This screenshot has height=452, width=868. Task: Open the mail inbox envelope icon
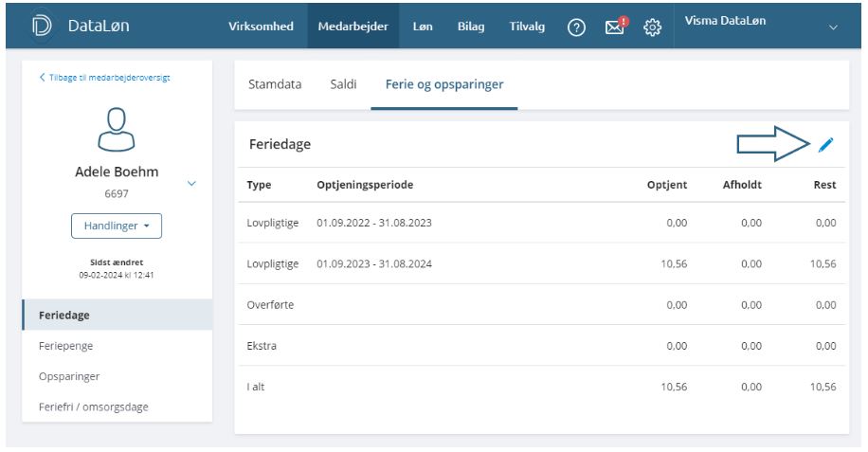[616, 26]
